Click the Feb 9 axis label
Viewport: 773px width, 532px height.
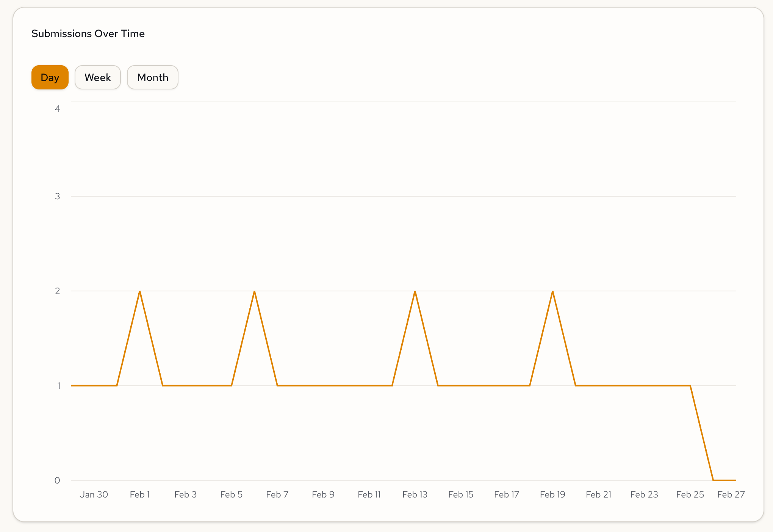click(x=323, y=494)
